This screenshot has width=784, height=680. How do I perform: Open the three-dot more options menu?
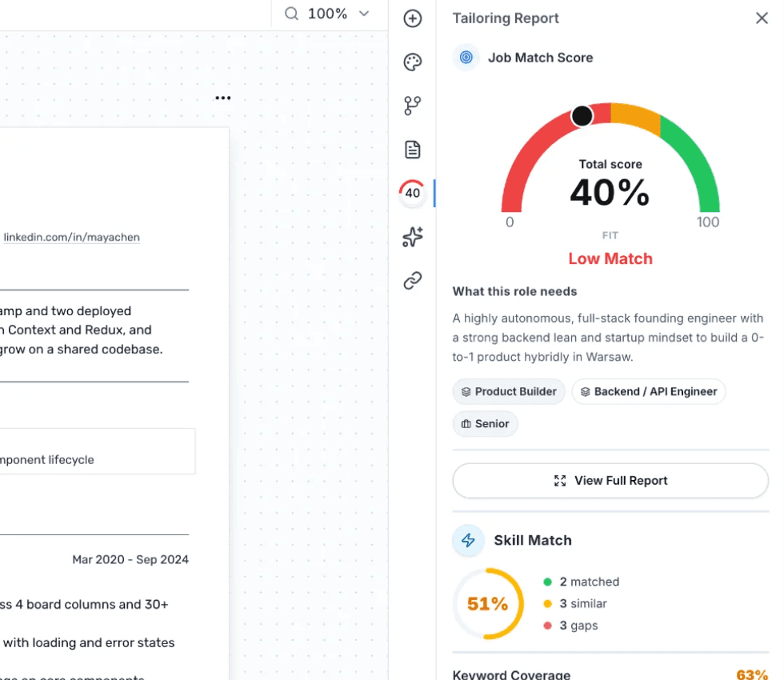[223, 98]
